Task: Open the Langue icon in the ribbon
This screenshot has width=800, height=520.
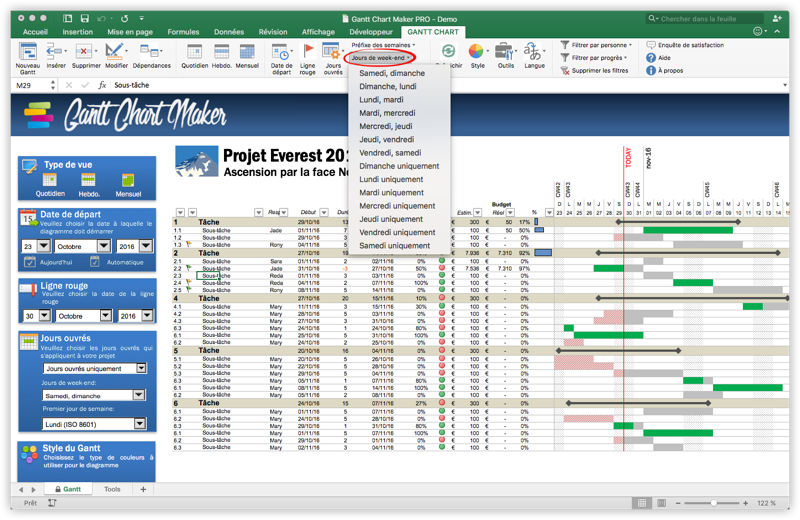Action: pos(532,52)
